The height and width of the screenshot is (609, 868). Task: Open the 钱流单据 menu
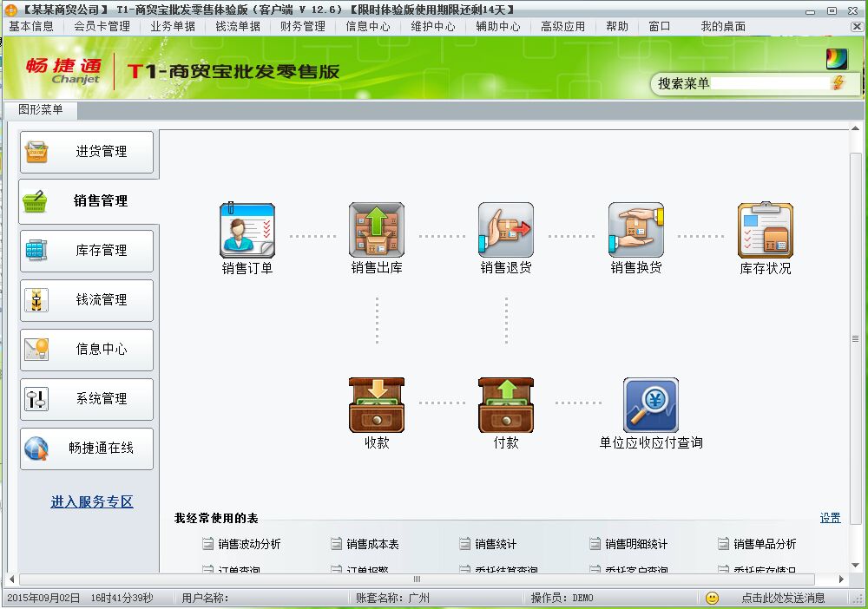pos(238,26)
